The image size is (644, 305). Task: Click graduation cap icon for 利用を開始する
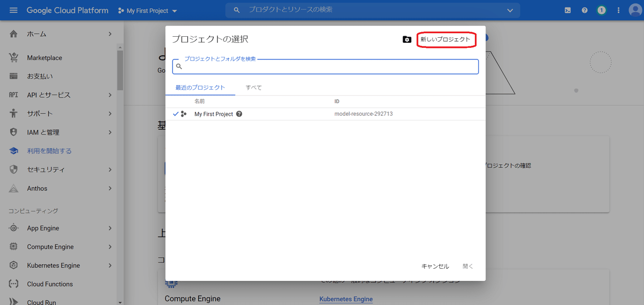14,150
